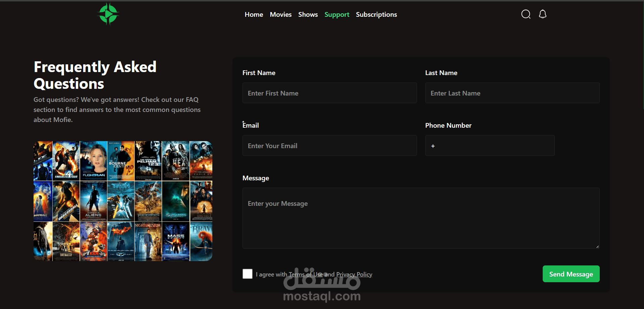This screenshot has width=644, height=309.
Task: Select the Flightplan poster
Action: 94,161
